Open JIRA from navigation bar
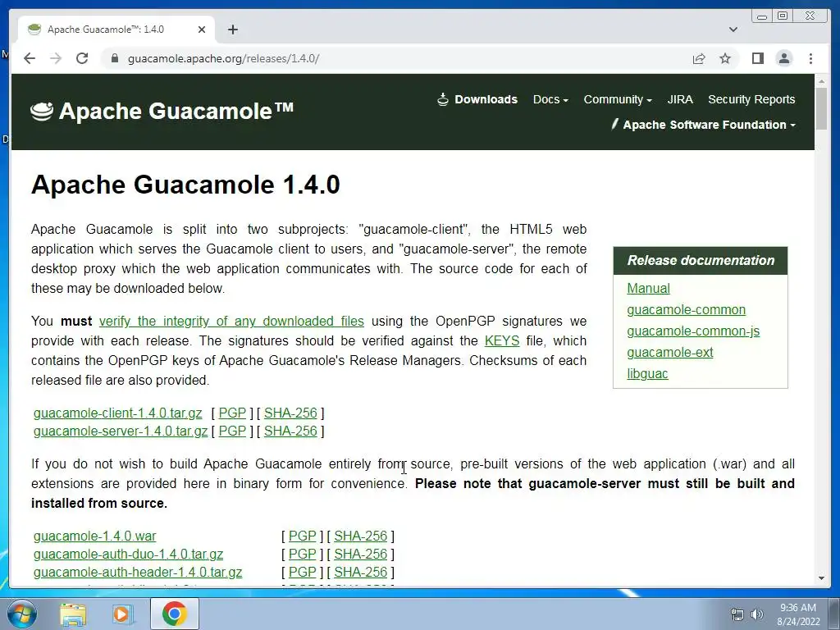This screenshot has width=840, height=630. click(680, 99)
